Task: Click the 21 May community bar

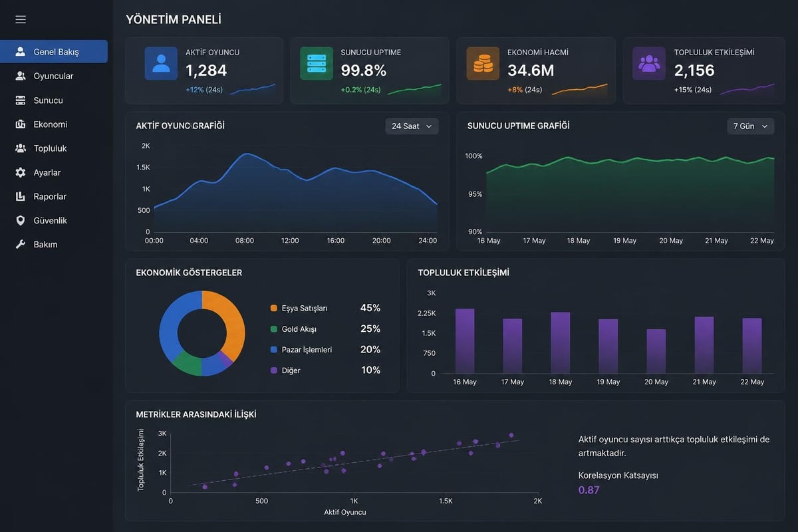Action: pyautogui.click(x=704, y=344)
